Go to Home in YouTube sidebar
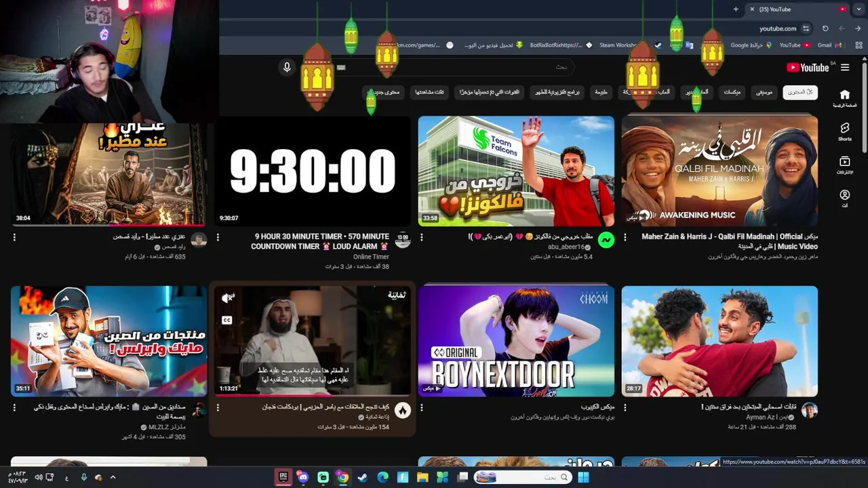 click(x=844, y=98)
